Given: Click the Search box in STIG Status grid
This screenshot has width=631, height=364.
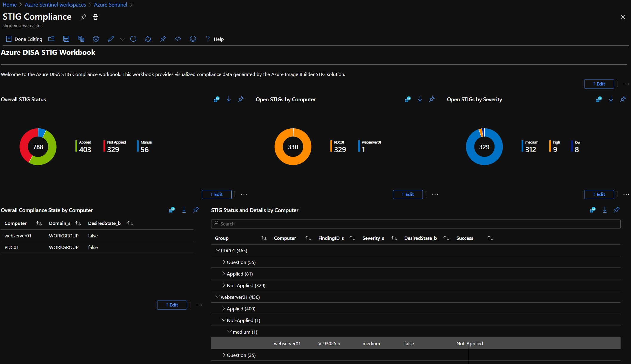Looking at the screenshot, I should click(x=416, y=224).
